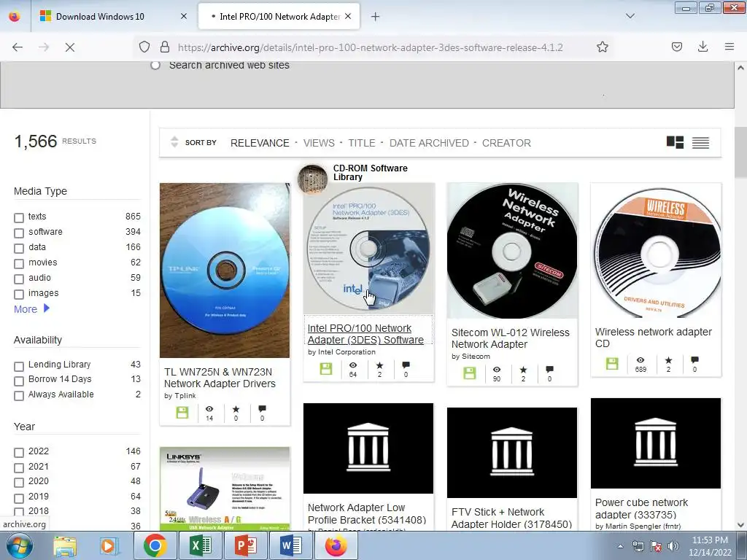This screenshot has width=747, height=560.
Task: Check the Always Available checkbox
Action: pyautogui.click(x=19, y=396)
